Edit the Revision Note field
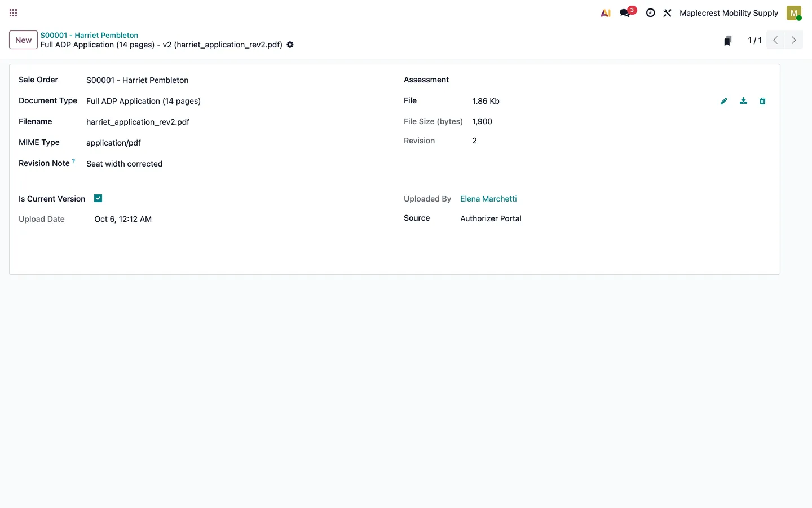Image resolution: width=812 pixels, height=508 pixels. tap(236, 164)
